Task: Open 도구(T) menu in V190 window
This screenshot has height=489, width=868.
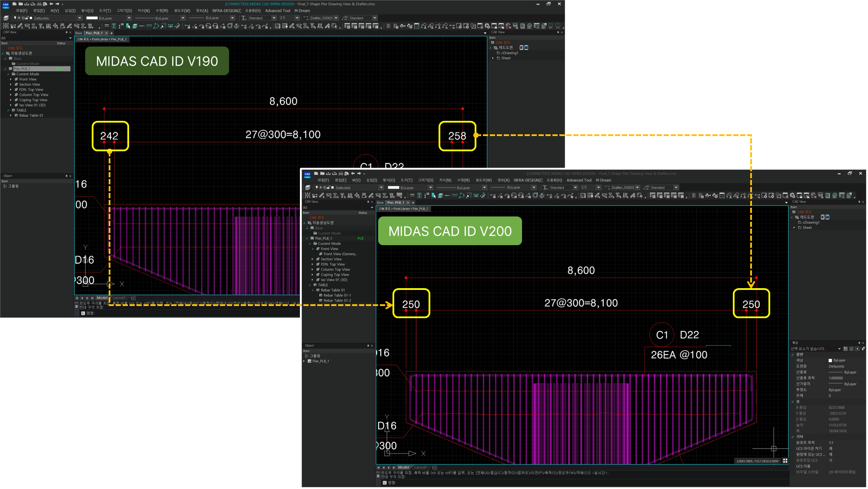Action: click(x=105, y=10)
